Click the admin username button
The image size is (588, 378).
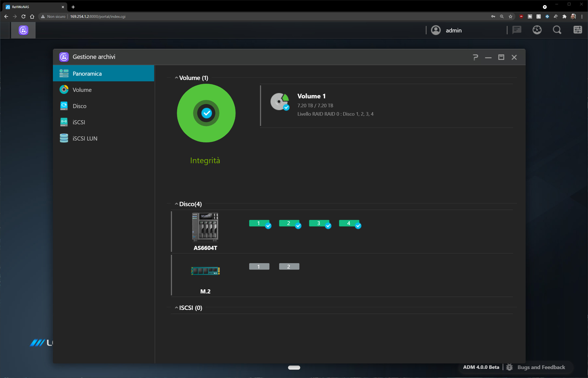pyautogui.click(x=454, y=31)
